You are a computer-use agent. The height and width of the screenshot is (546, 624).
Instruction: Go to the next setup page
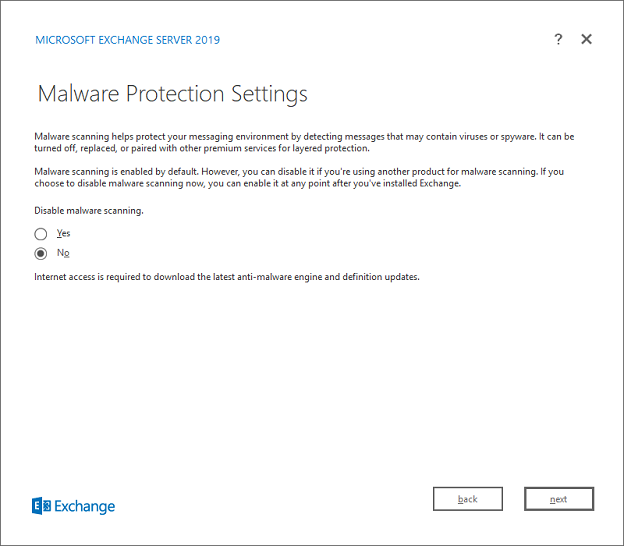pyautogui.click(x=558, y=499)
